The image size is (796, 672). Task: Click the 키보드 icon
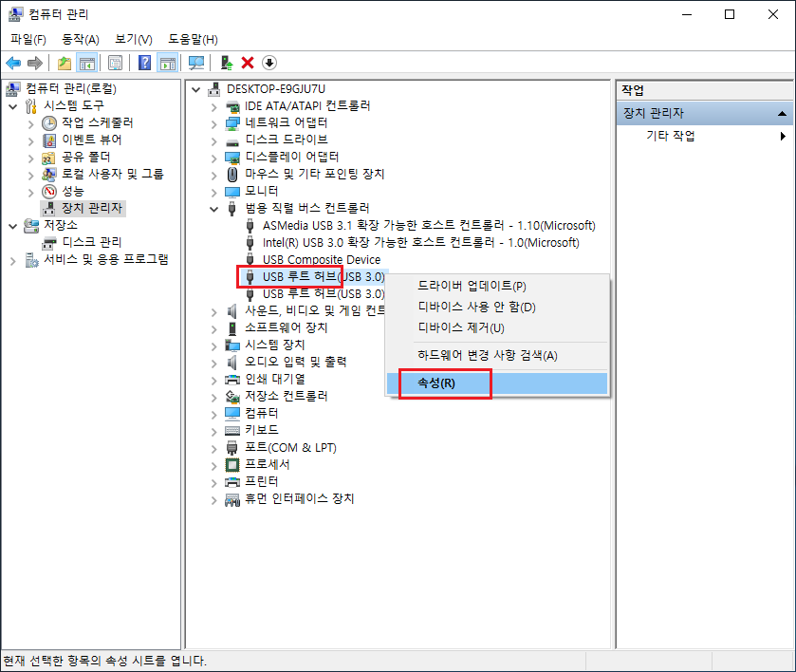232,431
